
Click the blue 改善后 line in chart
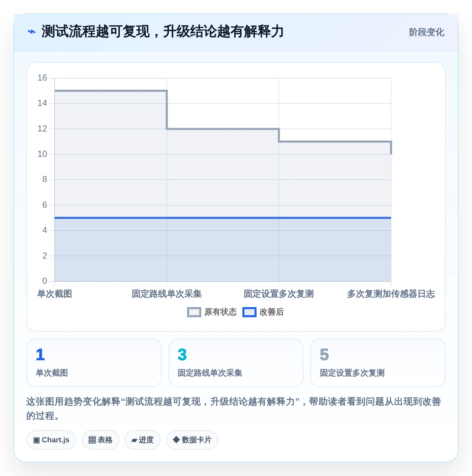click(223, 218)
